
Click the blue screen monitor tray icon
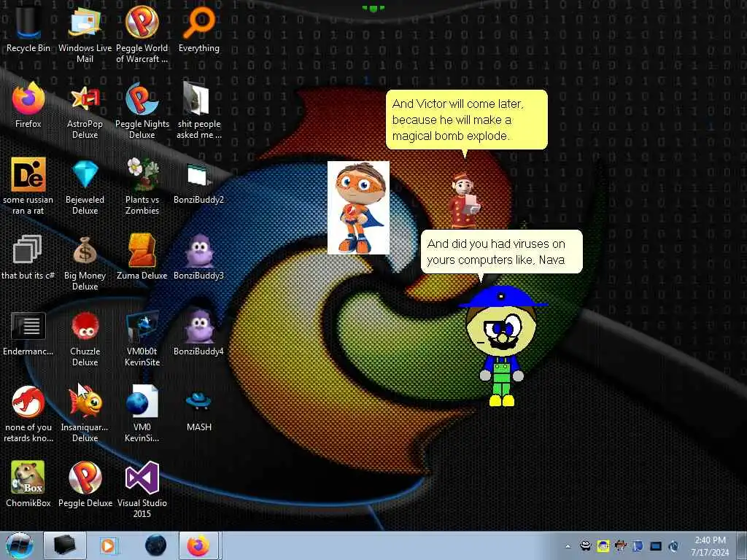click(x=656, y=546)
